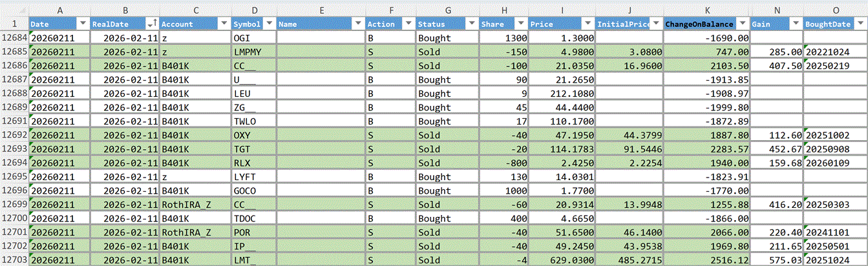
Task: Select column K header letter
Action: pos(706,10)
